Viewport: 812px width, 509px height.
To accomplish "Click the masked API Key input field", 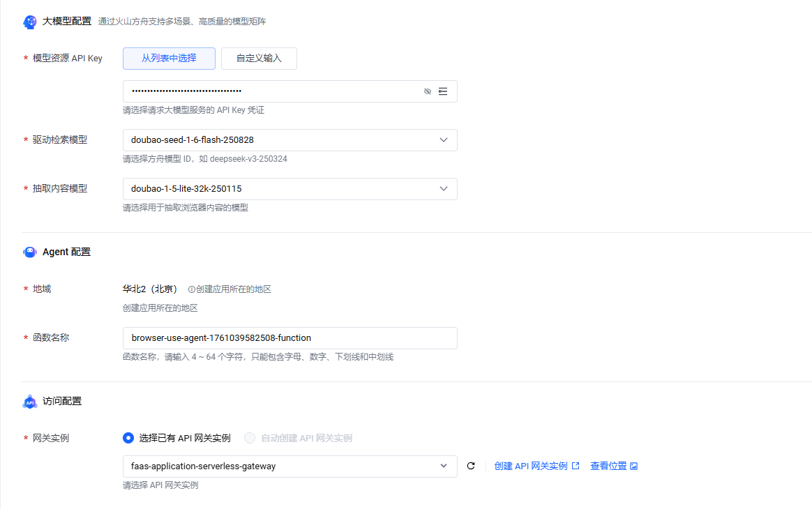I will tap(272, 91).
